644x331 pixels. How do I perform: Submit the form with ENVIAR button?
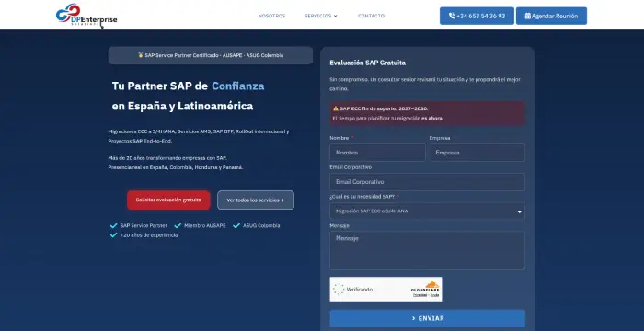tap(427, 318)
